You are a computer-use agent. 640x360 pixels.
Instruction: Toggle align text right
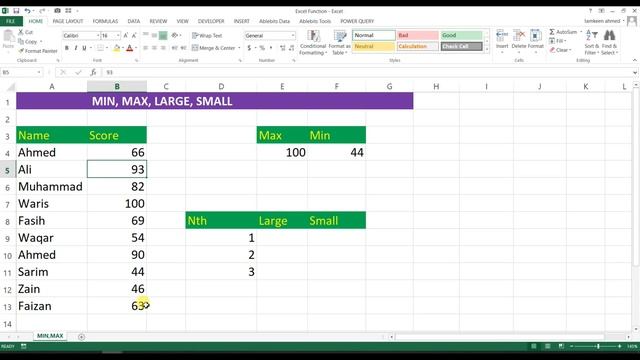click(x=163, y=48)
